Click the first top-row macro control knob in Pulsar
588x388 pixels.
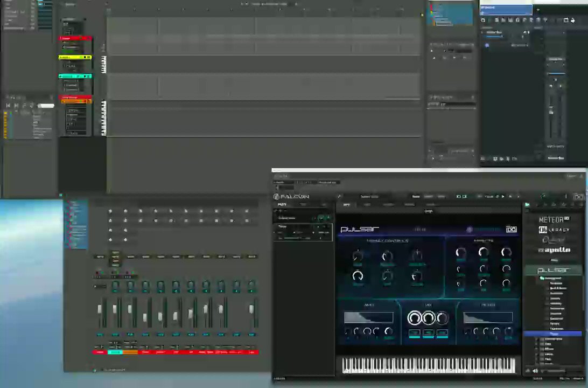(x=358, y=257)
